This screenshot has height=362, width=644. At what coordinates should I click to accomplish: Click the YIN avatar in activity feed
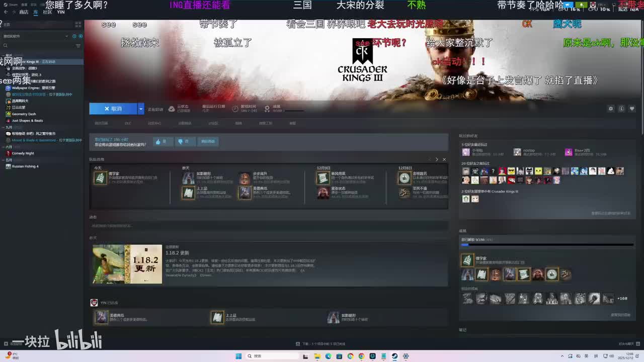click(94, 302)
